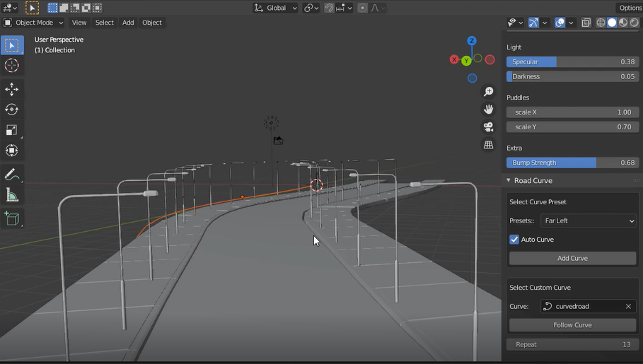Toggle camera view icon in viewport

point(488,127)
